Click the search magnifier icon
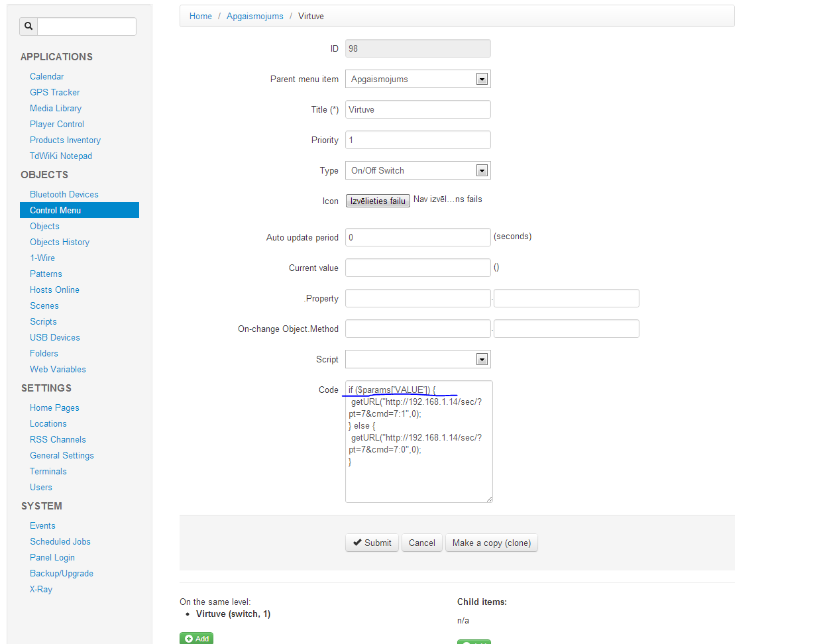825x644 pixels. click(28, 27)
